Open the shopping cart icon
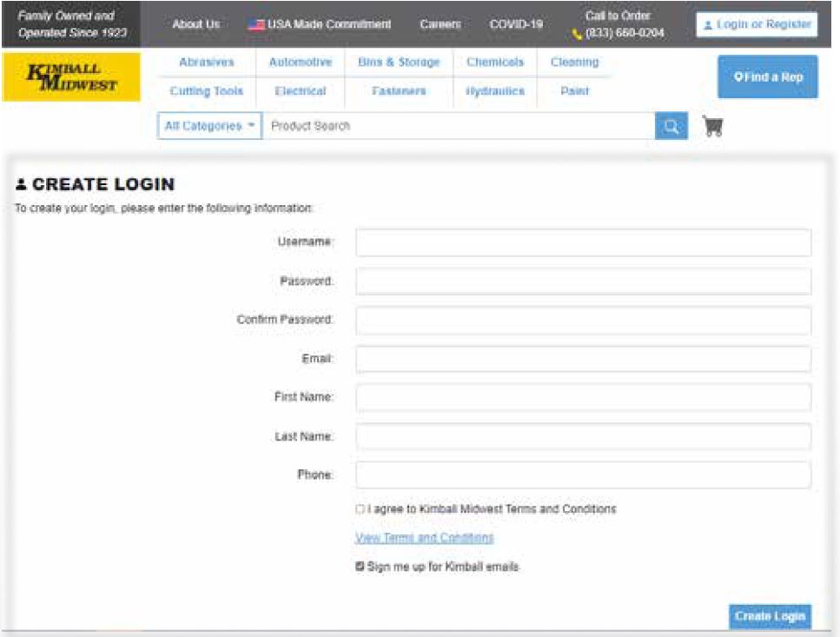Viewport: 840px width, 637px height. pyautogui.click(x=712, y=127)
